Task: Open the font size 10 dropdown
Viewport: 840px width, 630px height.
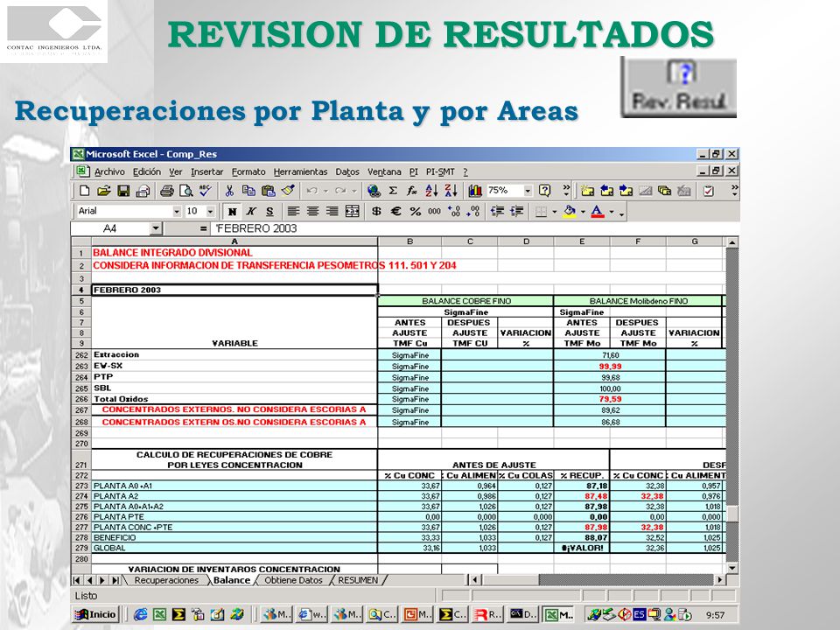Action: click(210, 211)
